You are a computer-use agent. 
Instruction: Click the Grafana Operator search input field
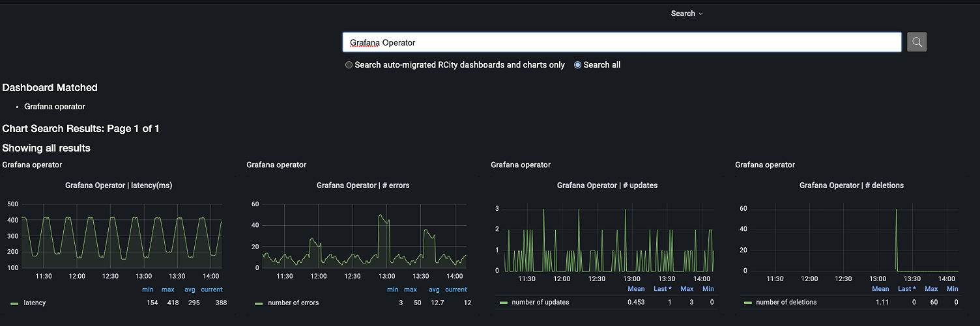click(x=622, y=42)
